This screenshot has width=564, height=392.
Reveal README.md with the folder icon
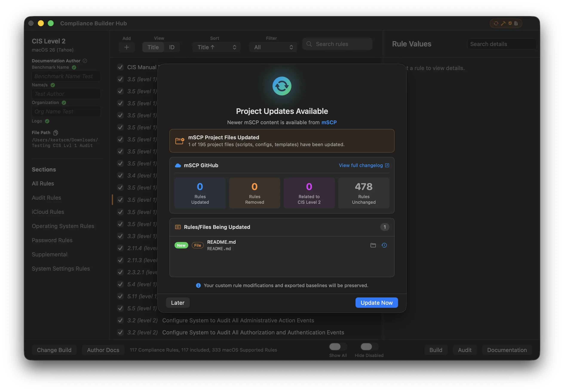tap(373, 245)
